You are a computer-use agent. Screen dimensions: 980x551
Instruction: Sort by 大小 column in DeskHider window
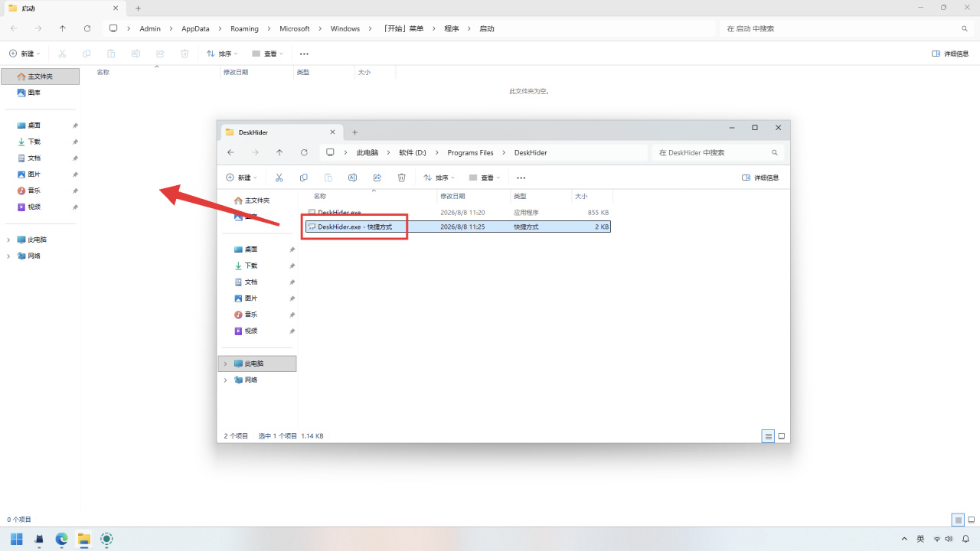592,197
